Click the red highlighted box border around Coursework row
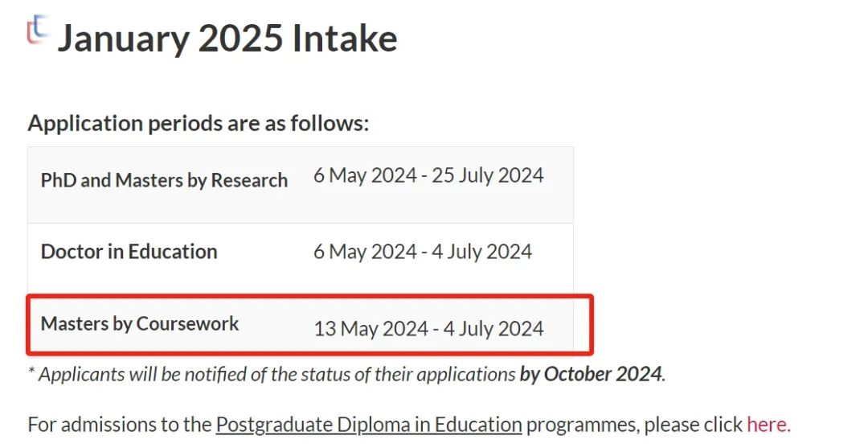 pos(310,297)
